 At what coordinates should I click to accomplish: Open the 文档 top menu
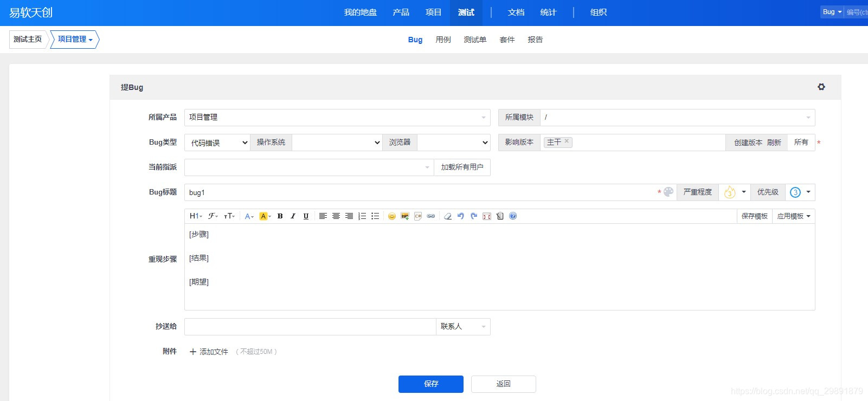(516, 12)
